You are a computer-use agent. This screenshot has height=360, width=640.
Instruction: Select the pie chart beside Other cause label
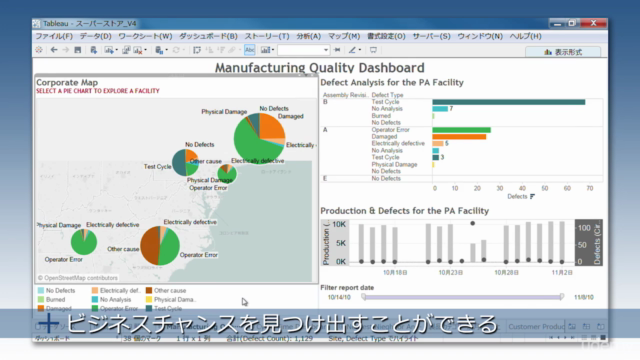click(160, 246)
